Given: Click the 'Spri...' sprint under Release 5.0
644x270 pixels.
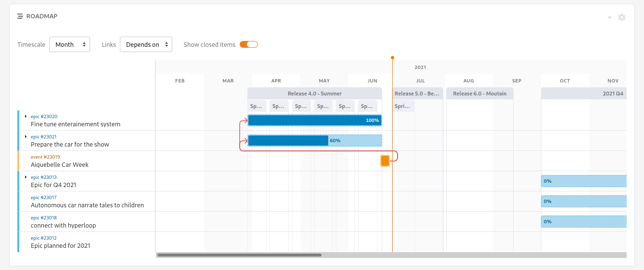Looking at the screenshot, I should pos(403,106).
